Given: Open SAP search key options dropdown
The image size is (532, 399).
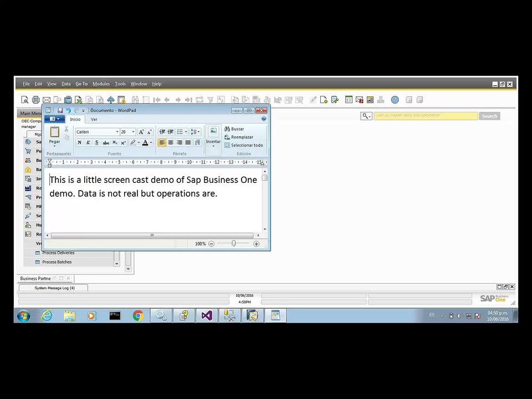Looking at the screenshot, I should click(366, 116).
